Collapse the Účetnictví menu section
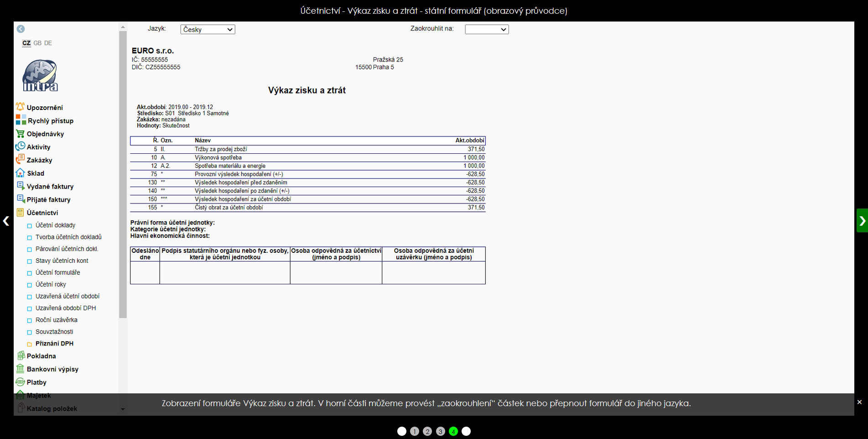868x439 pixels. [x=42, y=213]
